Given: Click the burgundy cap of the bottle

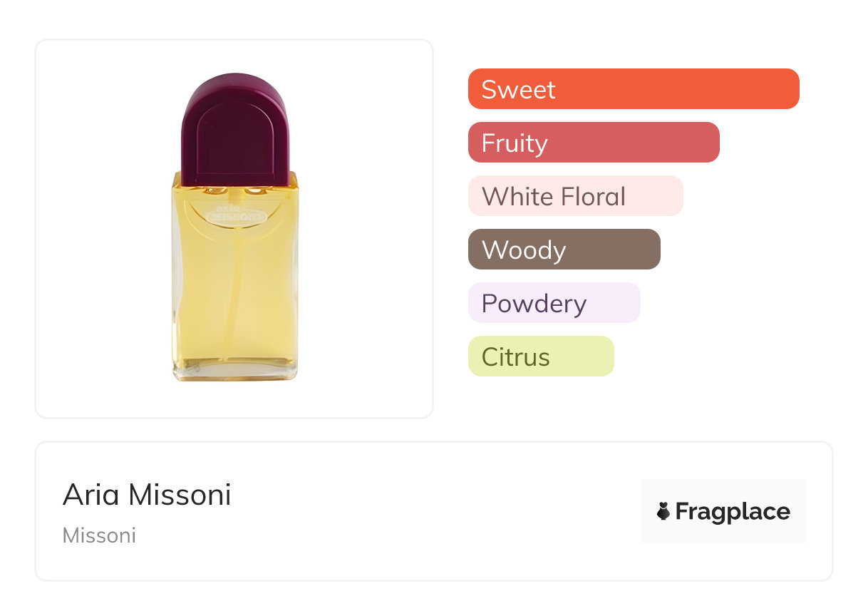Looking at the screenshot, I should tap(235, 128).
